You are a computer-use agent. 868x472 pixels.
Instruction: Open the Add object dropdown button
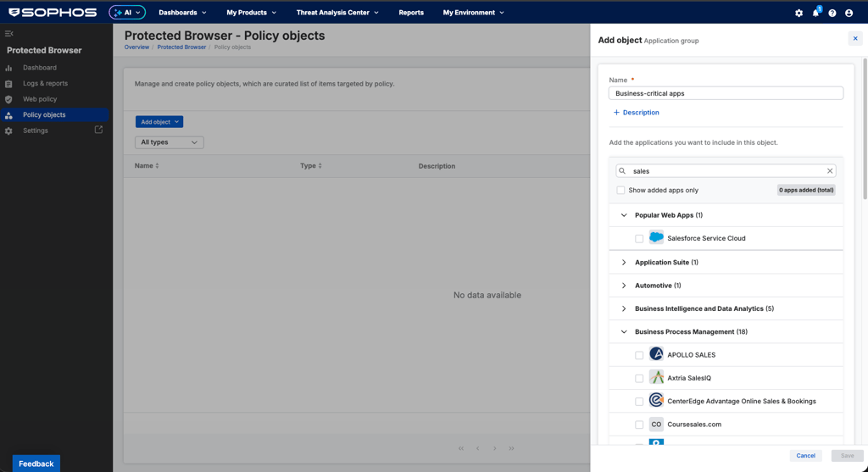[159, 122]
